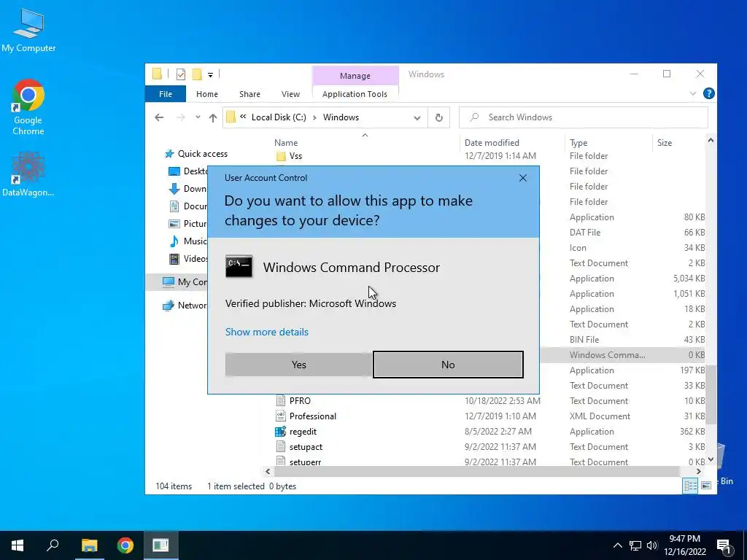Open DataWagon desktop shortcut

coord(28,174)
